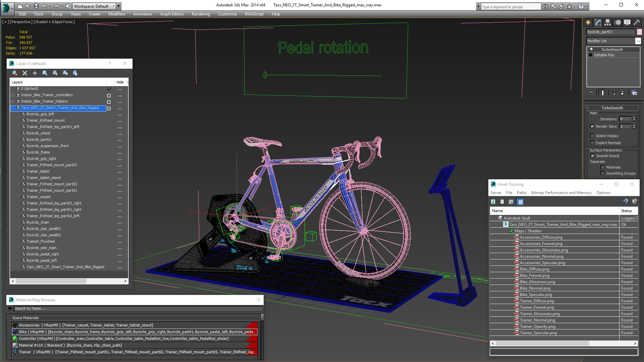
Task: Click the Create New Layer icon in the Layer dialog
Action: click(15, 73)
